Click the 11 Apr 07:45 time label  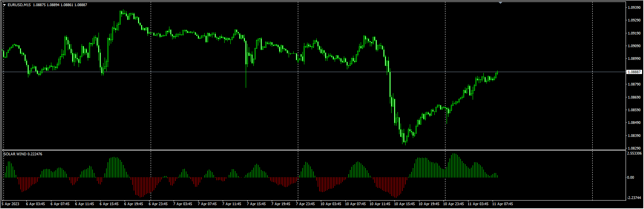pos(503,204)
